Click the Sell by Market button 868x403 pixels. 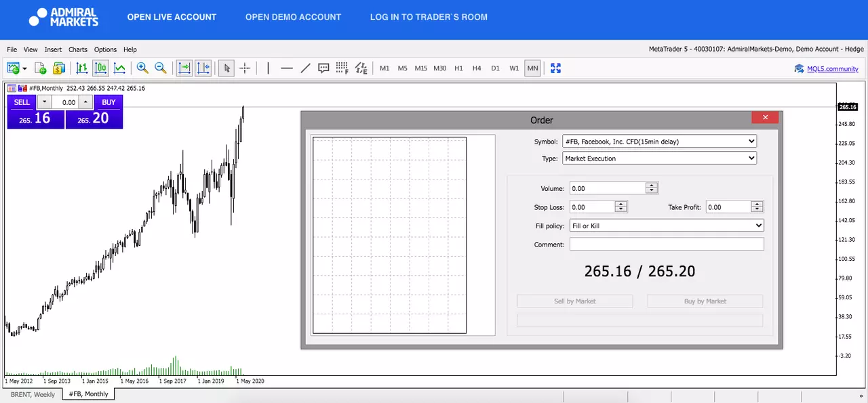[575, 301]
